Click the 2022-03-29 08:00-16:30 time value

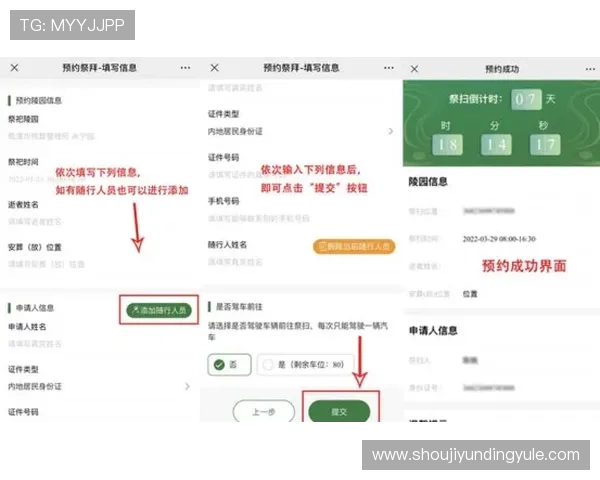click(x=499, y=239)
